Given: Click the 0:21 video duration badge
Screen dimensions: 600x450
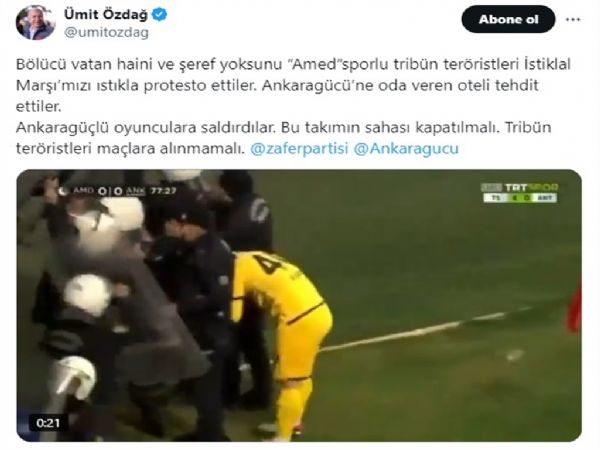Looking at the screenshot, I should (48, 423).
